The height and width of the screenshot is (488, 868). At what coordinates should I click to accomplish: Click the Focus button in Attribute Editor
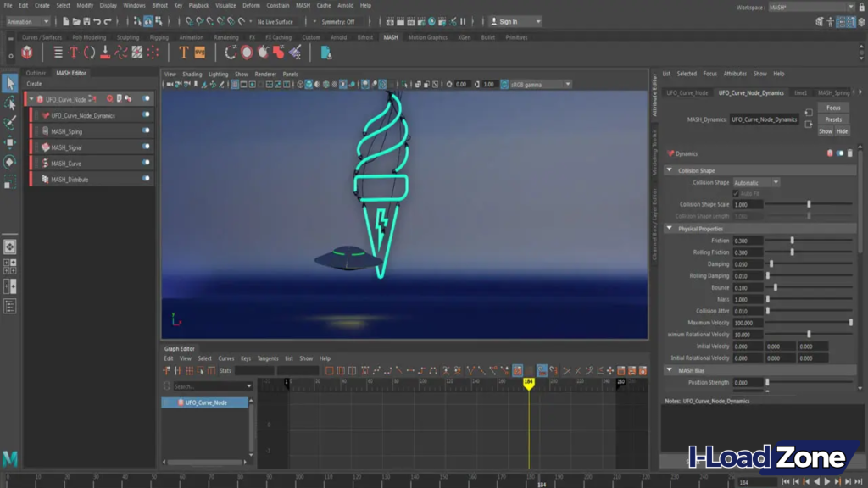point(832,108)
